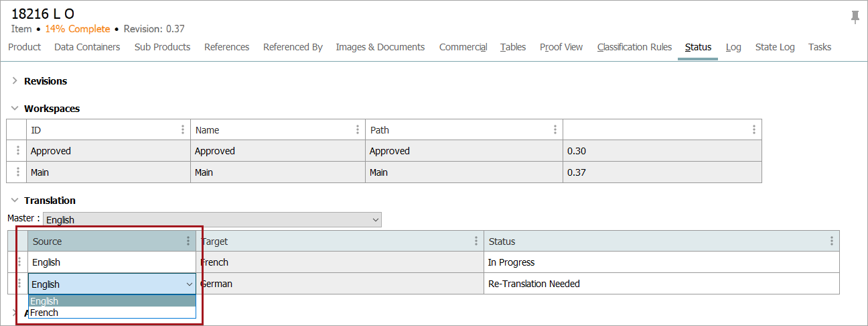
Task: Open the ID column options menu
Action: click(x=183, y=129)
